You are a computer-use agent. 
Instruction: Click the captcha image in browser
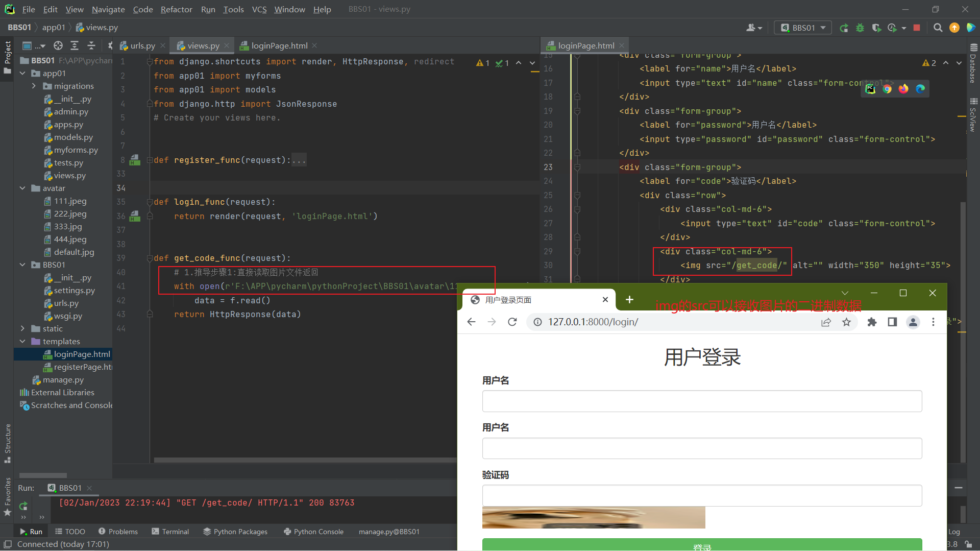tap(594, 518)
